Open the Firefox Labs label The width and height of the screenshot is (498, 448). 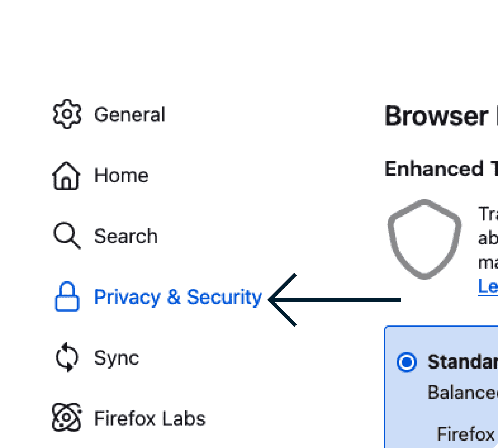point(149,419)
